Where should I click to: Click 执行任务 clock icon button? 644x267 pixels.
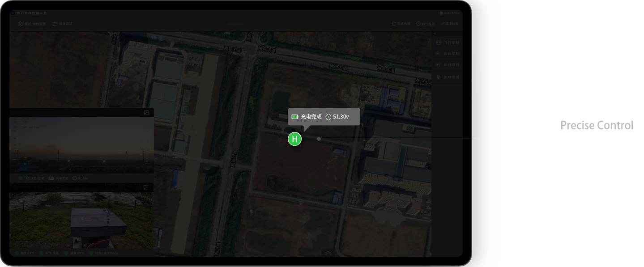point(426,24)
